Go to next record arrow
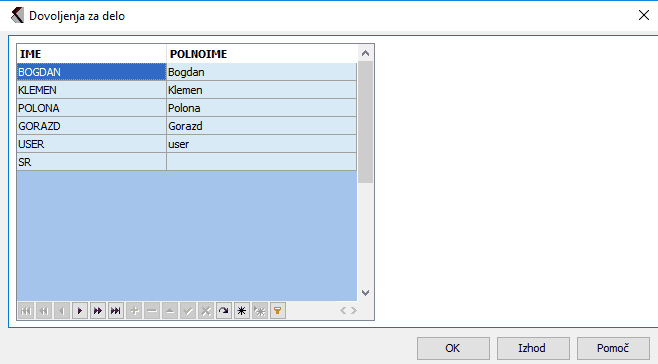 click(x=80, y=311)
